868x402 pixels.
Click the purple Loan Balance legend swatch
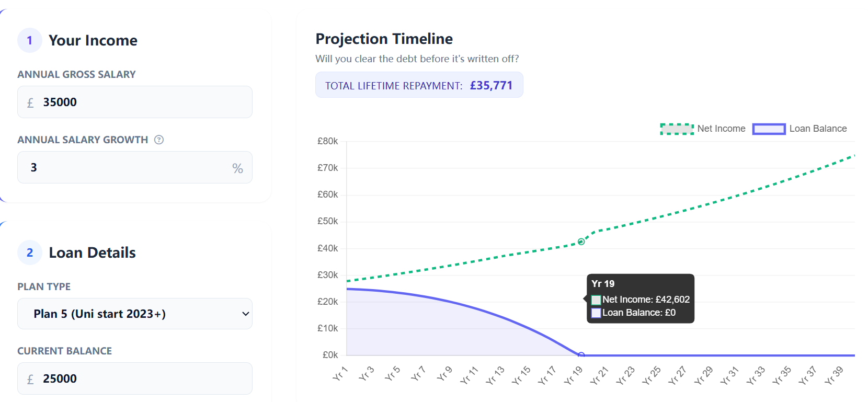(769, 129)
